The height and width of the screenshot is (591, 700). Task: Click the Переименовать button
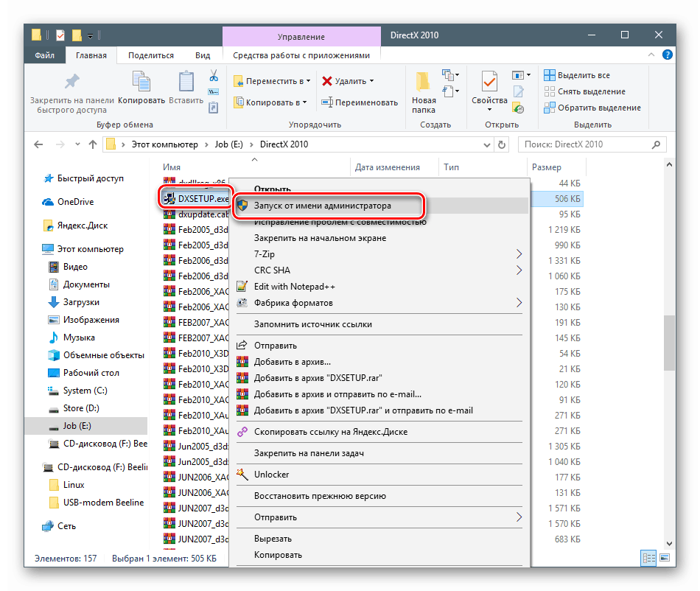[360, 102]
